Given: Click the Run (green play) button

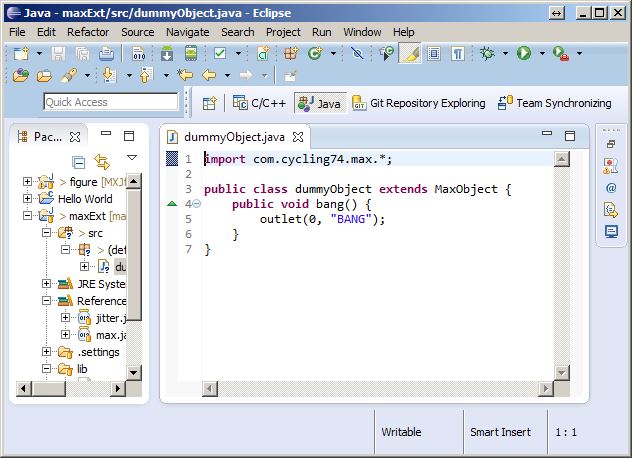Looking at the screenshot, I should click(523, 53).
